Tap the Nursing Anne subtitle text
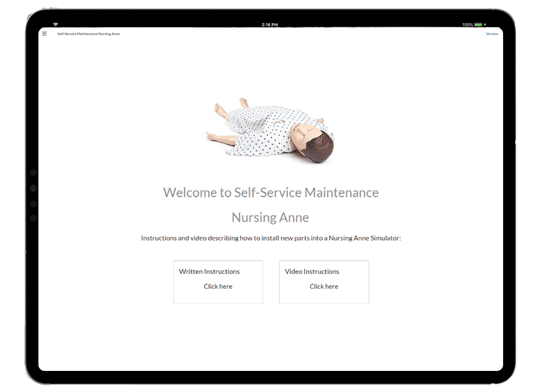Image resolution: width=541 pixels, height=392 pixels. click(x=270, y=217)
